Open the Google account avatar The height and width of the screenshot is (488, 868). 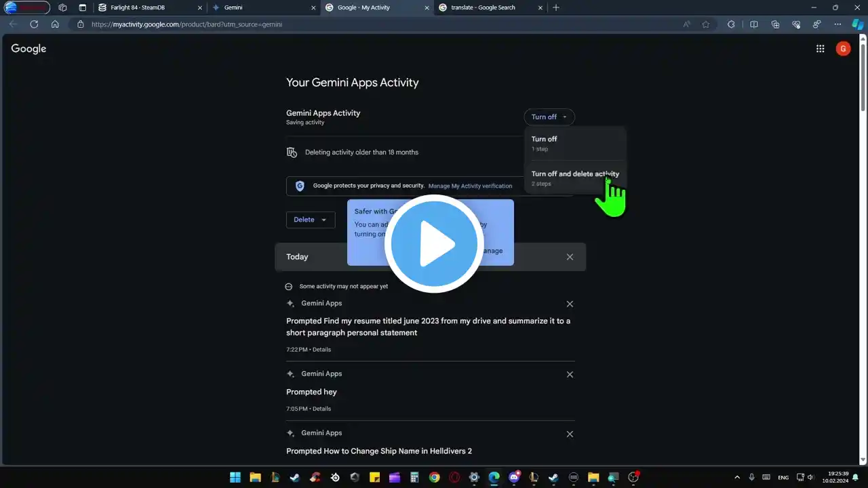[843, 49]
